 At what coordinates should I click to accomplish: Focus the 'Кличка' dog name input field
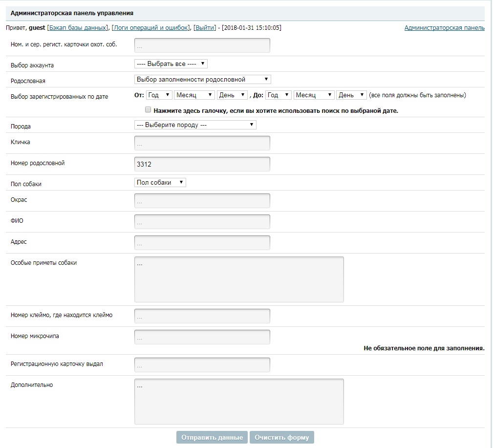[202, 143]
